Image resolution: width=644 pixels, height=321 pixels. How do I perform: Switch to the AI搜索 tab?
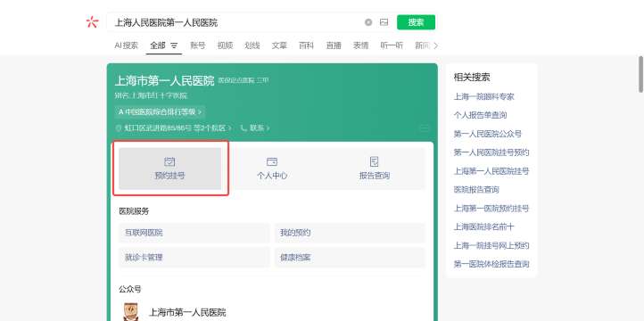(127, 45)
